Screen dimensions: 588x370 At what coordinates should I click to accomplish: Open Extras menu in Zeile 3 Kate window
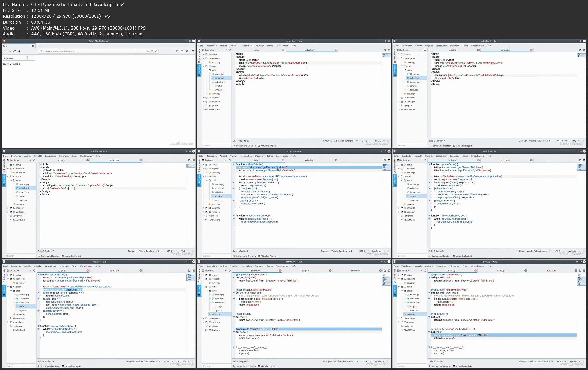(270, 156)
